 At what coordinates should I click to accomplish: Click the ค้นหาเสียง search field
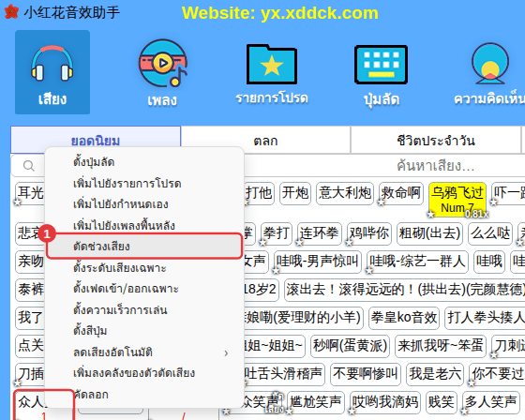click(x=435, y=165)
